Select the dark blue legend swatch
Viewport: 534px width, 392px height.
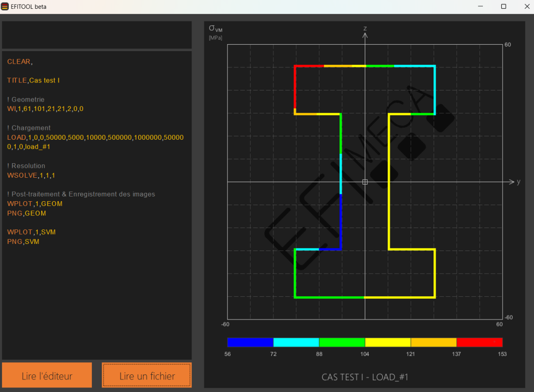click(250, 342)
